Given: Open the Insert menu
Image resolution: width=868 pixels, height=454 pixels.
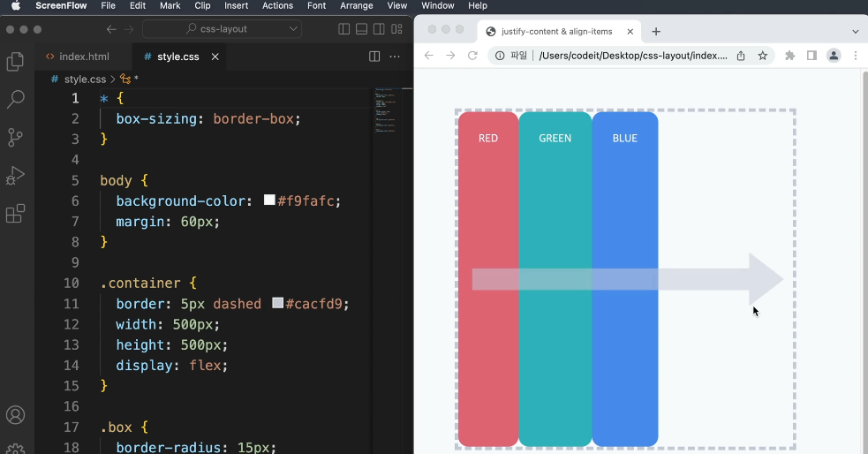Looking at the screenshot, I should click(x=236, y=5).
